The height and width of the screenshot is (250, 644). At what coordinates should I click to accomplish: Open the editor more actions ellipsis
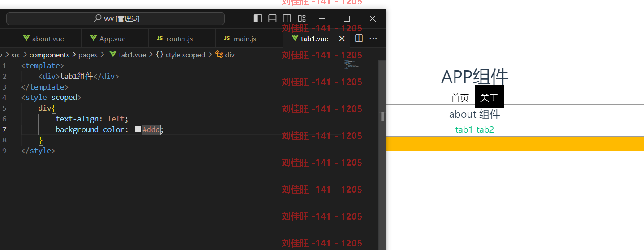tap(373, 39)
